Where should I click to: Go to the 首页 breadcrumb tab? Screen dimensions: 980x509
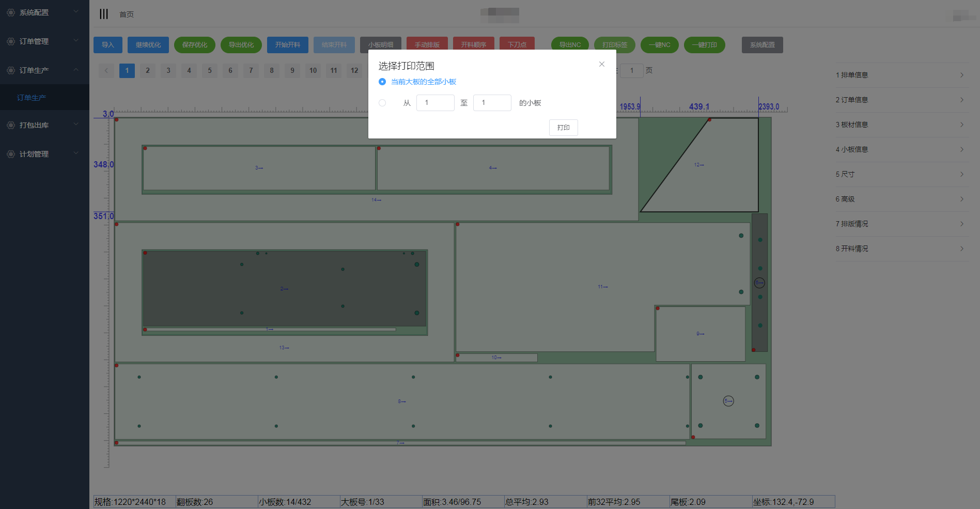127,14
